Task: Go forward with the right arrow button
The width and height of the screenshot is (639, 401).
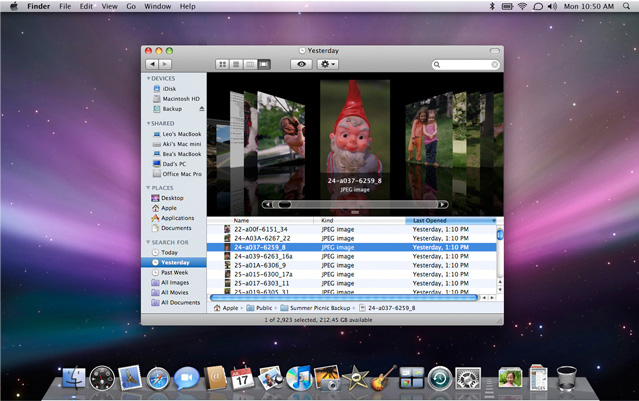Action: pos(165,64)
